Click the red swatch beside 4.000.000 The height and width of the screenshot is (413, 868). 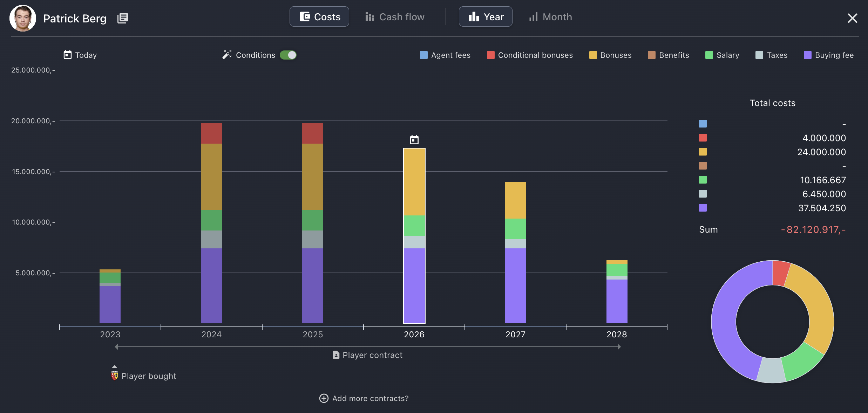[x=703, y=138]
